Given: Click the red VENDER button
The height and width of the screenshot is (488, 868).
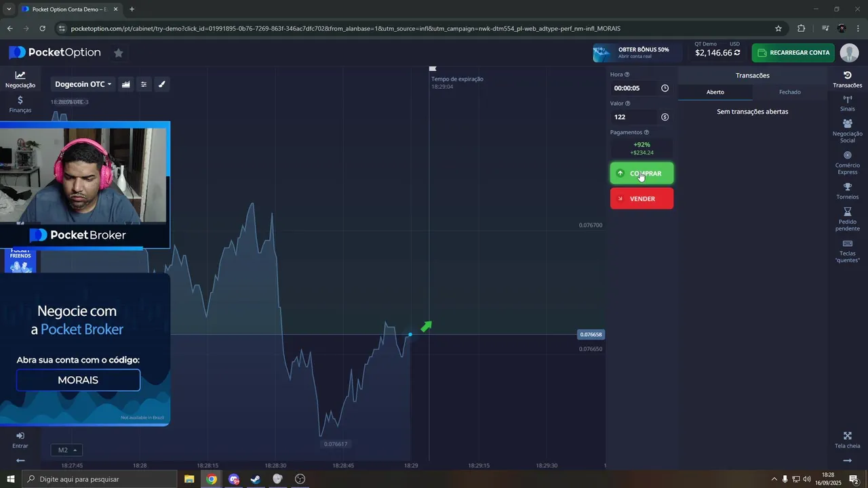Looking at the screenshot, I should [642, 199].
